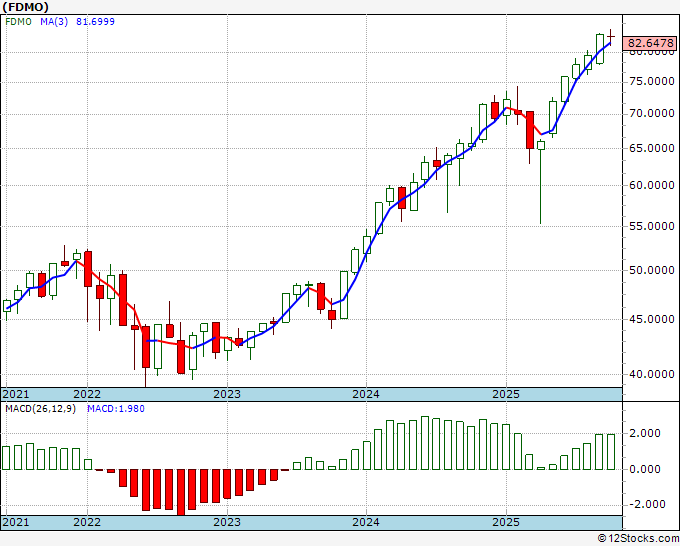Screen dimensions: 680x546
Task: Click the 2023 label on price chart axis
Action: pyautogui.click(x=227, y=394)
